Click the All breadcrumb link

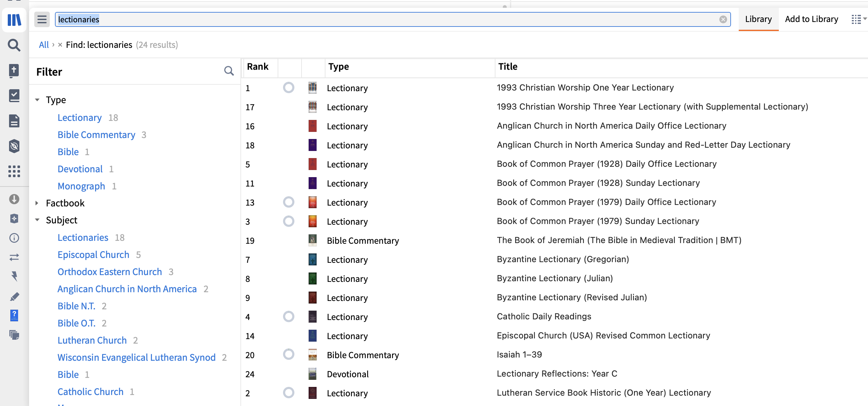coord(44,45)
